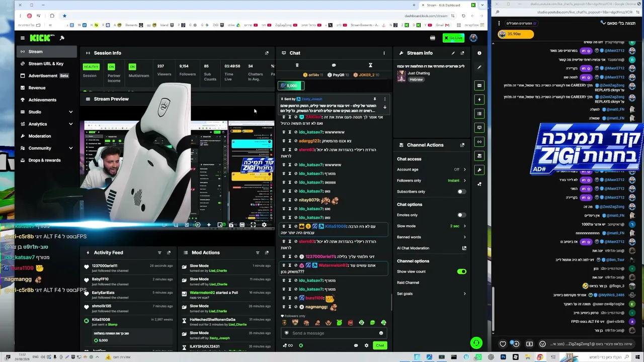Click the heart icon in YouTube chat footer
644x362 pixels.
point(503,344)
